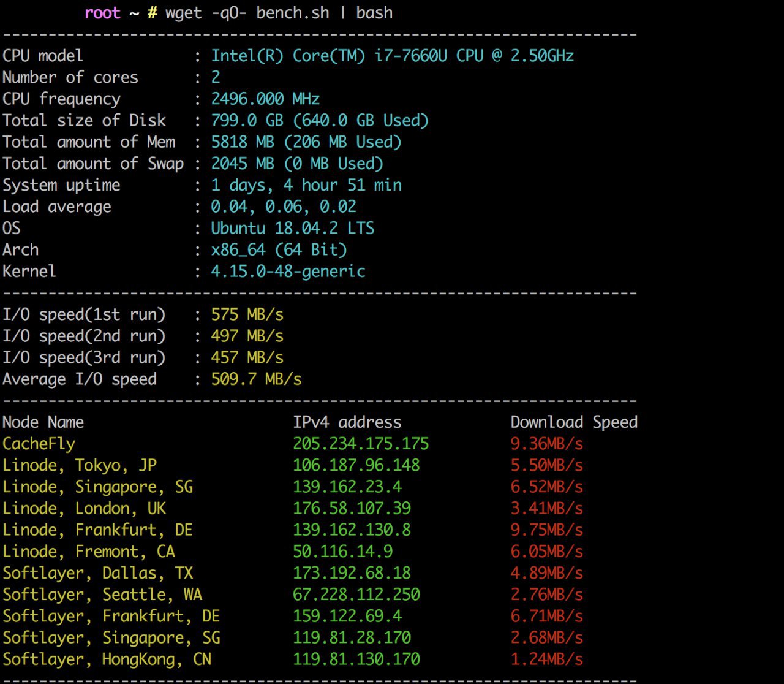Image resolution: width=784 pixels, height=684 pixels.
Task: Click the 'Average I/O speed' label
Action: click(x=80, y=379)
